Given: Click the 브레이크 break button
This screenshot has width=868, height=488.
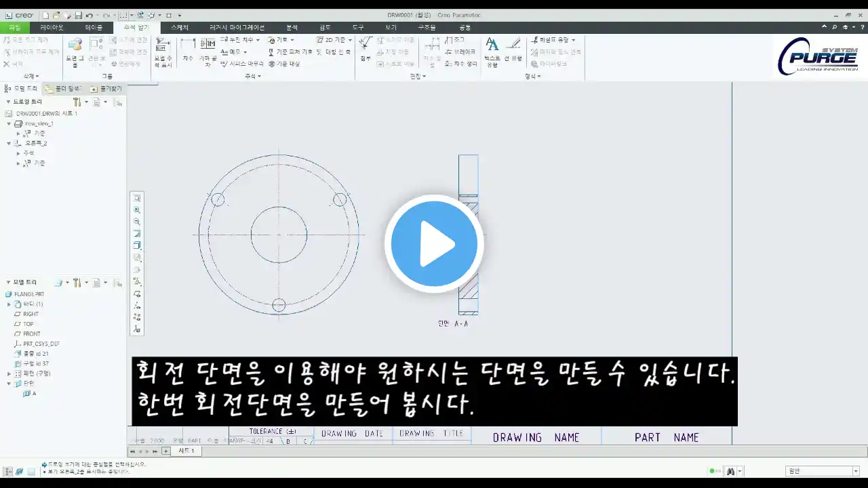Looking at the screenshot, I should point(460,52).
